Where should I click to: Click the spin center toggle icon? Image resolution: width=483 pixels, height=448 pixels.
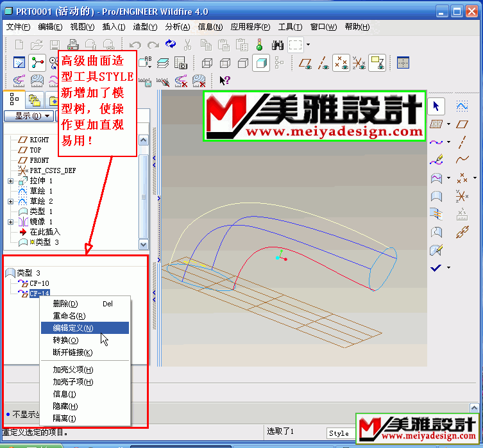(37, 63)
